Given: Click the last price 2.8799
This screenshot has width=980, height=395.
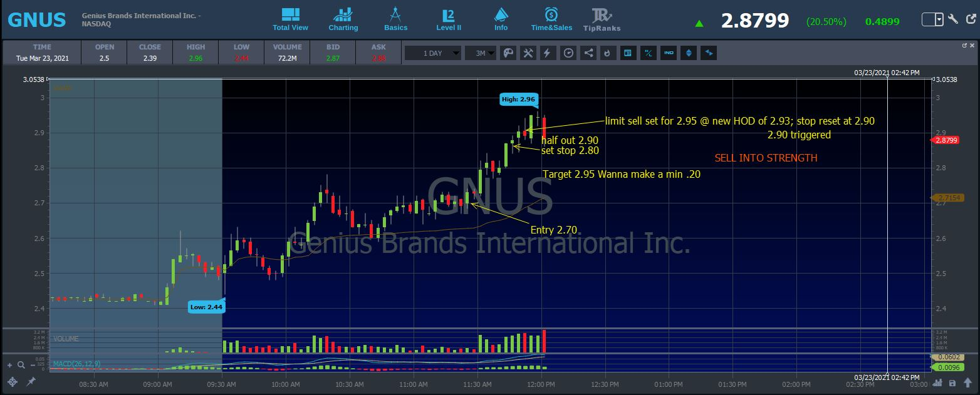Looking at the screenshot, I should click(755, 21).
